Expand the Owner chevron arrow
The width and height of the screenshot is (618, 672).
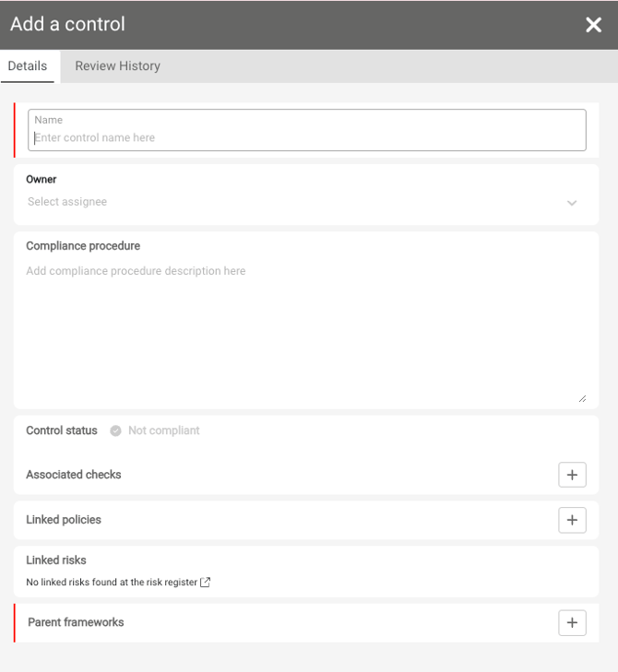[x=572, y=203]
